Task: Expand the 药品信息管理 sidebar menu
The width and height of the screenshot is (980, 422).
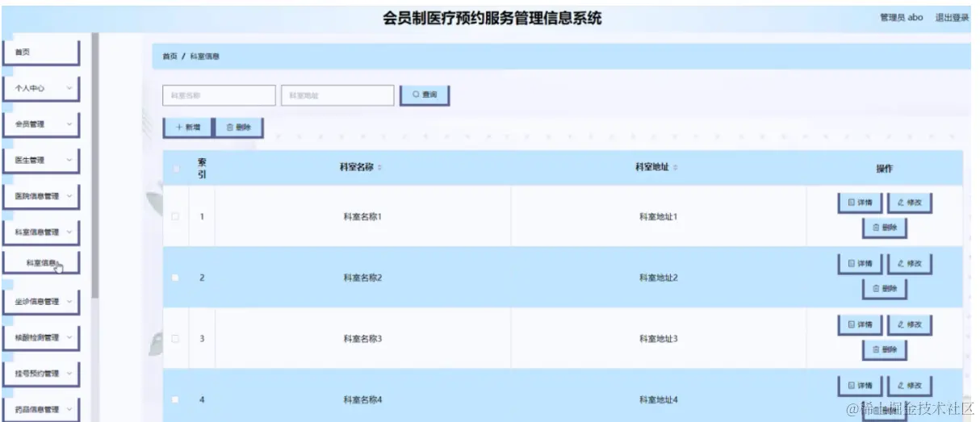Action: click(x=41, y=409)
